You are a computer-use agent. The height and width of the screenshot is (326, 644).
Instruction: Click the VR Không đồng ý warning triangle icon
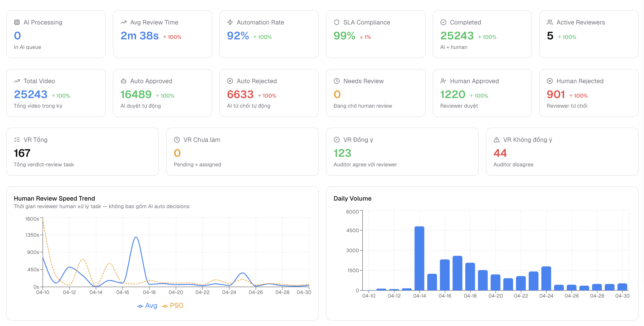click(x=496, y=139)
